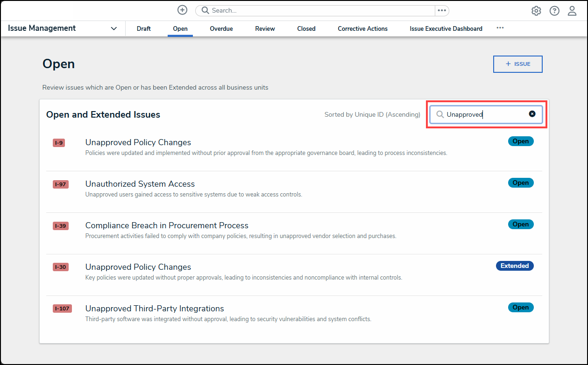
Task: Open the help question mark icon
Action: point(554,11)
